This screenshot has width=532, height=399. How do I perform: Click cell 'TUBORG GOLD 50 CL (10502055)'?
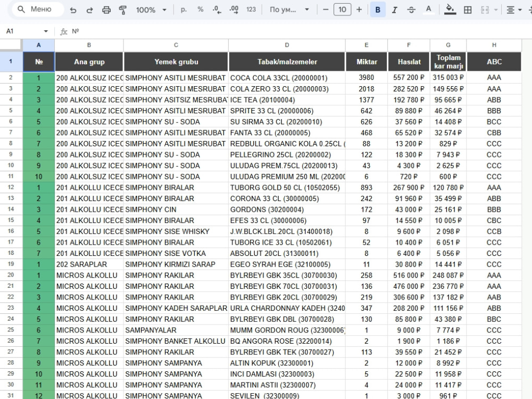287,188
